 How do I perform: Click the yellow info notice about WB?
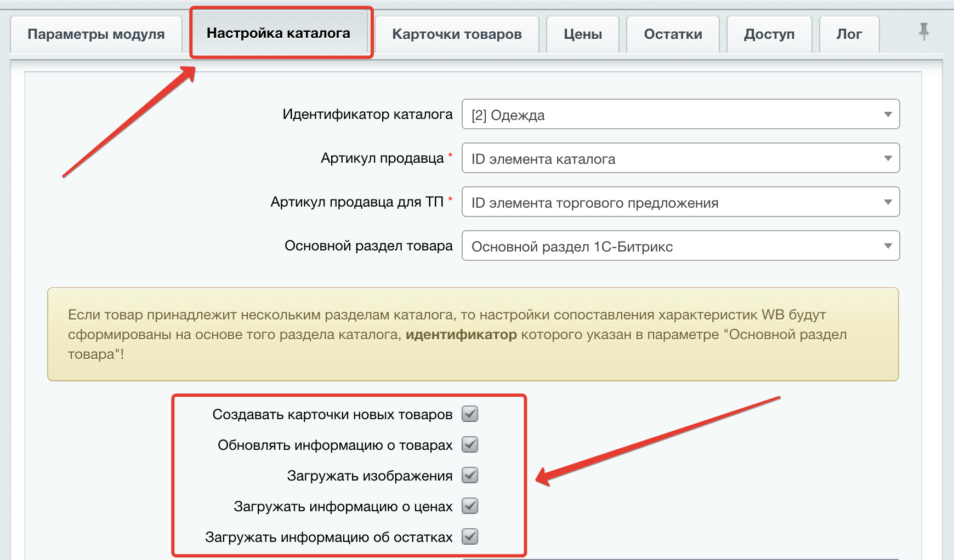point(473,334)
